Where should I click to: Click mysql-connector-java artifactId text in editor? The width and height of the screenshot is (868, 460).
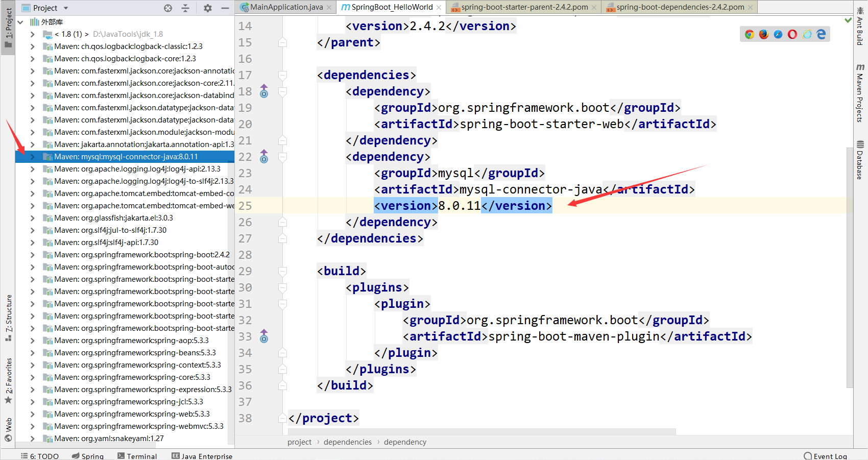[x=531, y=189]
